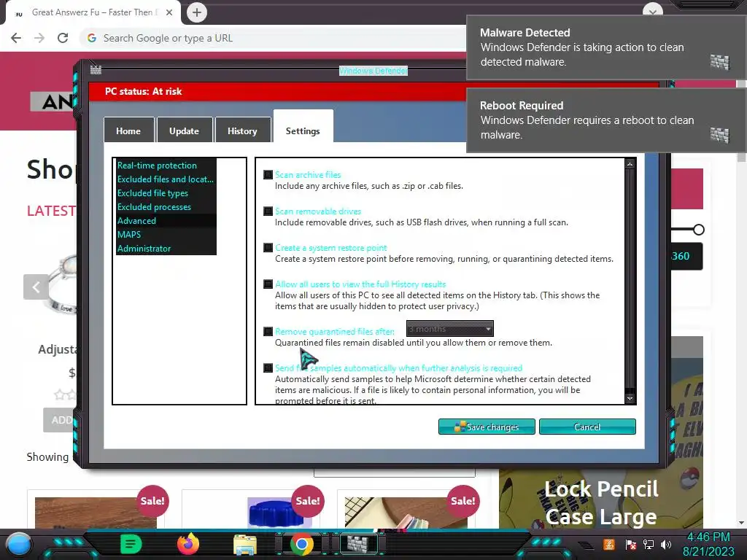This screenshot has height=560, width=747.
Task: Go back in Chrome
Action: point(16,38)
